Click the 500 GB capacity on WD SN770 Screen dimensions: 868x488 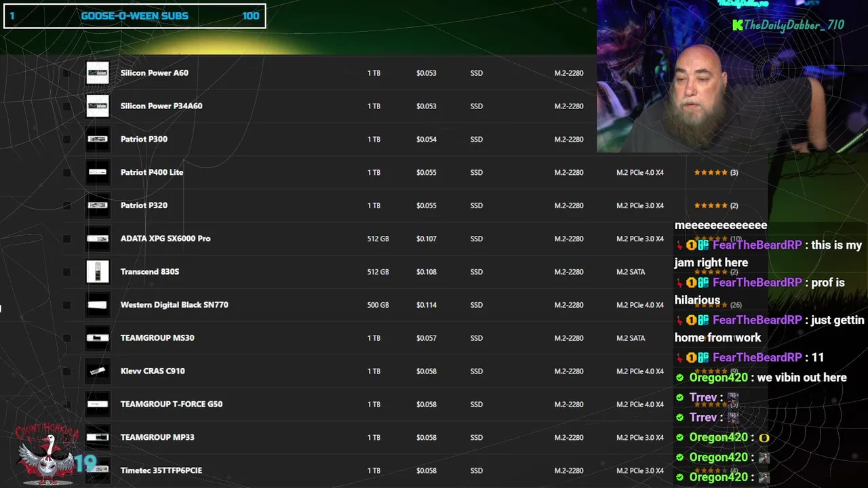click(378, 305)
